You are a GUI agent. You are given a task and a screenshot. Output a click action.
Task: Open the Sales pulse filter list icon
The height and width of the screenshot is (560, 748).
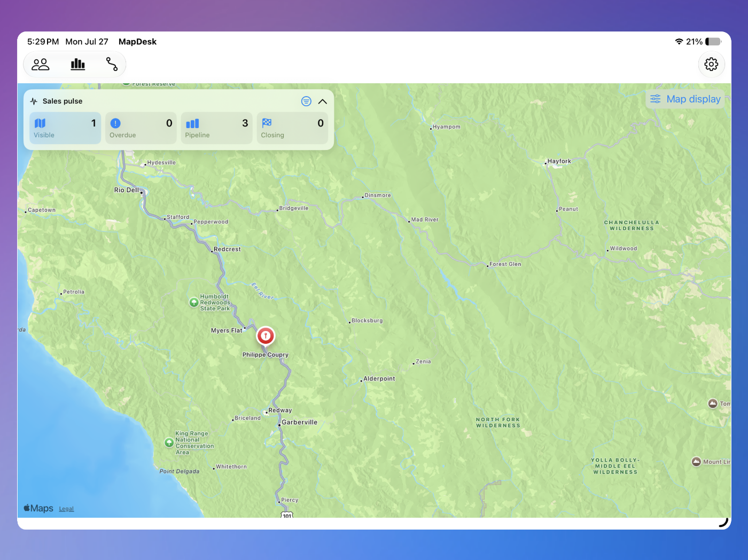coord(306,101)
